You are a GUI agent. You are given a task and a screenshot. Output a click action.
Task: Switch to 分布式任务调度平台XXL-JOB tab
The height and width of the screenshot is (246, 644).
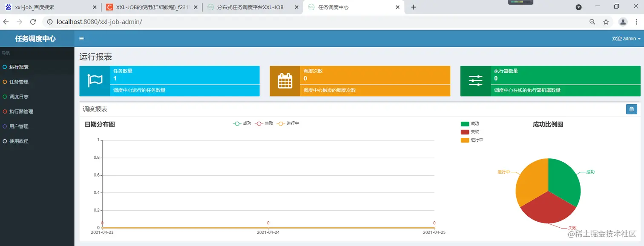[x=252, y=7]
